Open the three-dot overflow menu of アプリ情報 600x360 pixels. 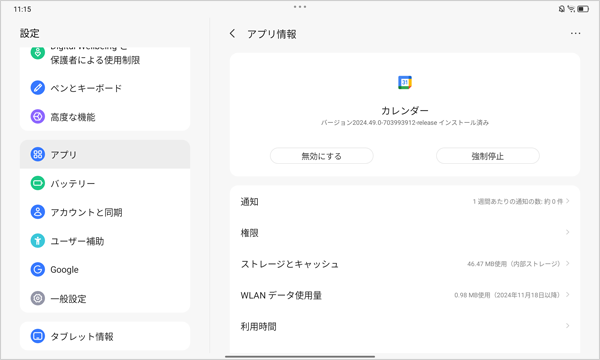tap(575, 34)
